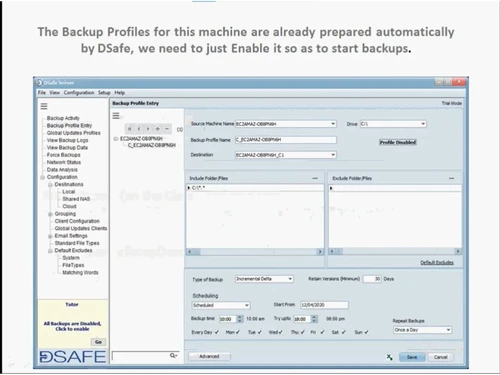
Task: Collapse the Default Excludes tree node
Action: 50,251
